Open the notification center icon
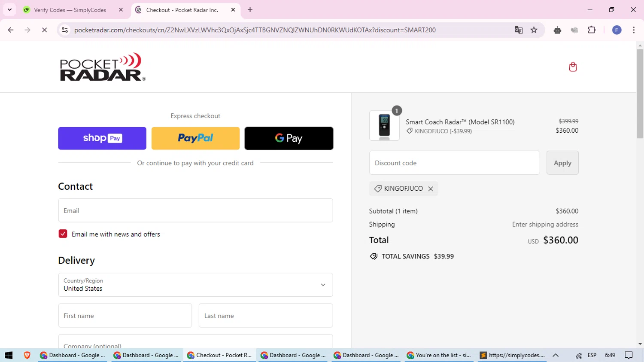This screenshot has height=362, width=644. (629, 355)
